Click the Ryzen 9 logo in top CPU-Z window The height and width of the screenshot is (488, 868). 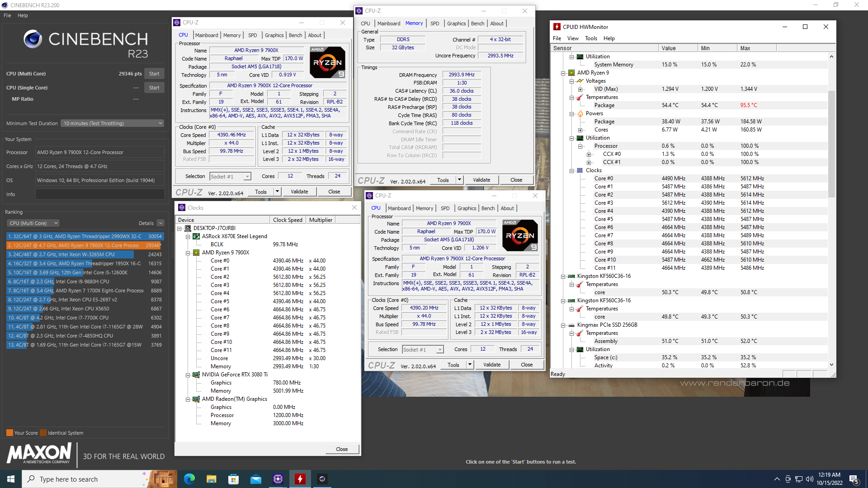point(327,62)
